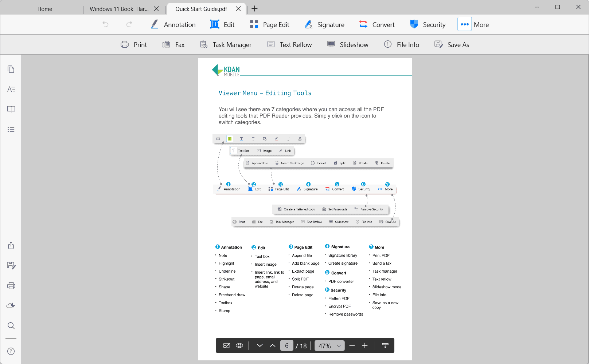This screenshot has width=589, height=364.
Task: Toggle the More tools category
Action: click(473, 24)
